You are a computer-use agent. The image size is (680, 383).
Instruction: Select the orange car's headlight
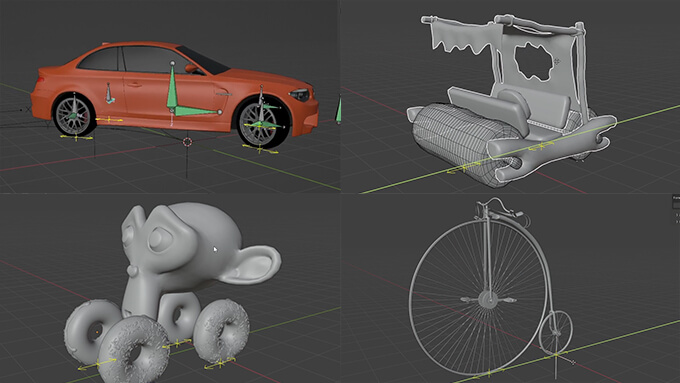(x=299, y=94)
